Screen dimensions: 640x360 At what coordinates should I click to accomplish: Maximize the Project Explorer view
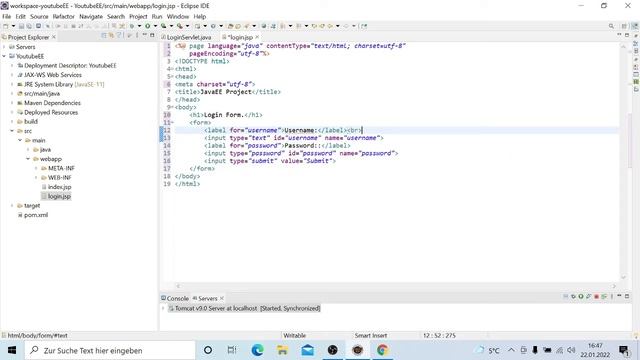coord(152,36)
